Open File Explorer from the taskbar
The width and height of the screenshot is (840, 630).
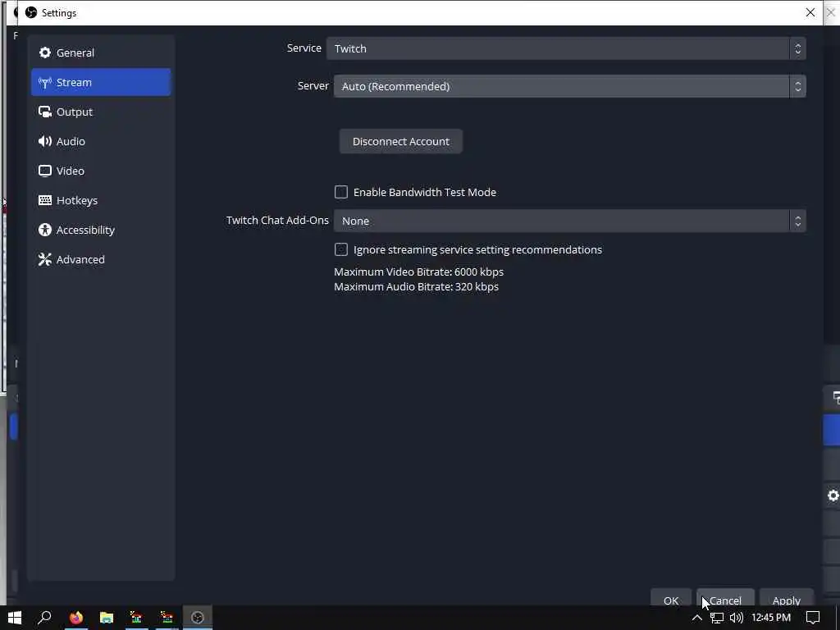[x=106, y=618]
